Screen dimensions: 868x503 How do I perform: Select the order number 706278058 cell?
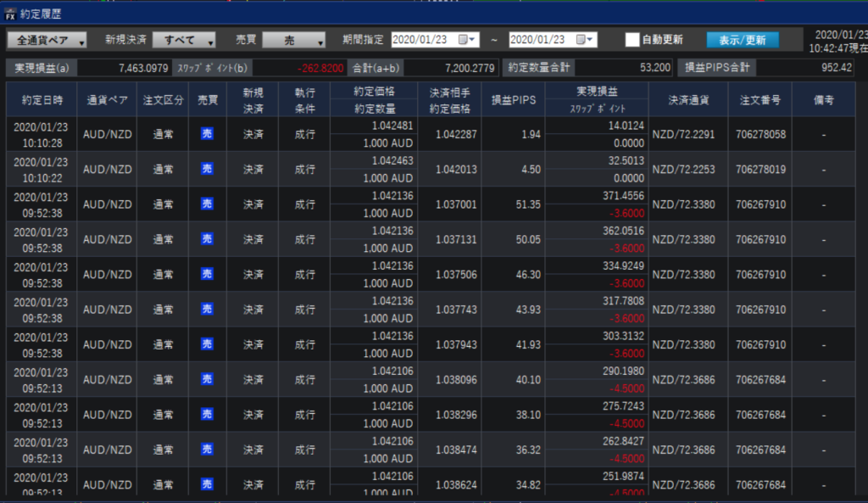tap(759, 134)
